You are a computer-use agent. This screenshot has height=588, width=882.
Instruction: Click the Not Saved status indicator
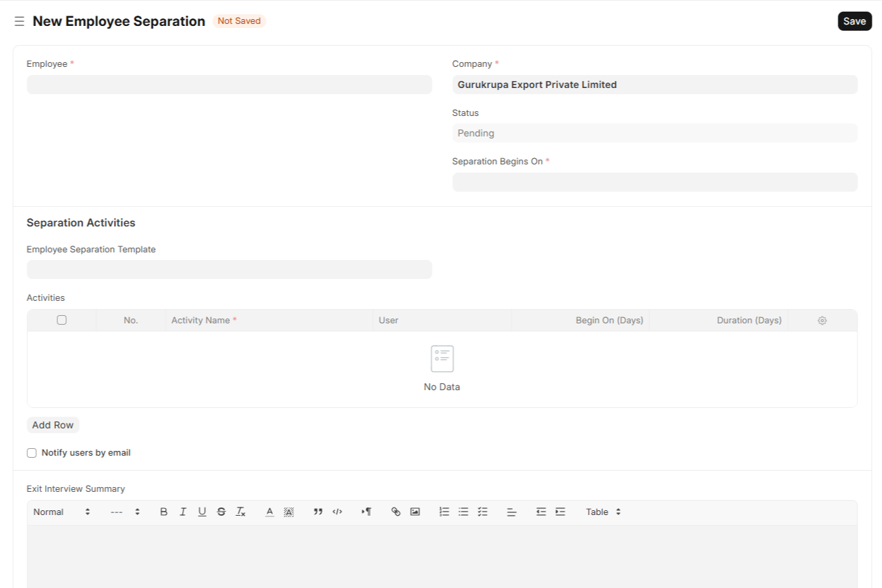[239, 21]
